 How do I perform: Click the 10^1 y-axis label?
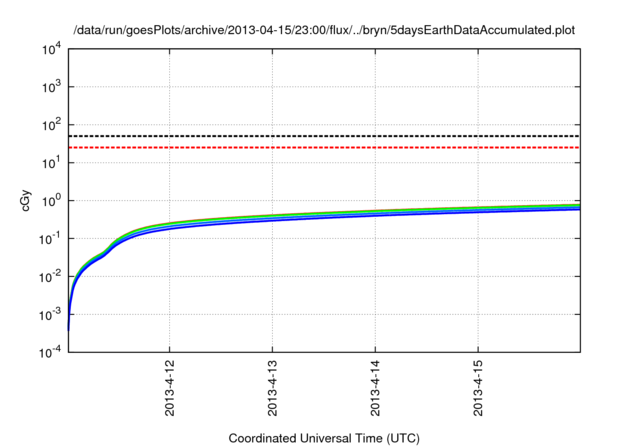click(52, 163)
